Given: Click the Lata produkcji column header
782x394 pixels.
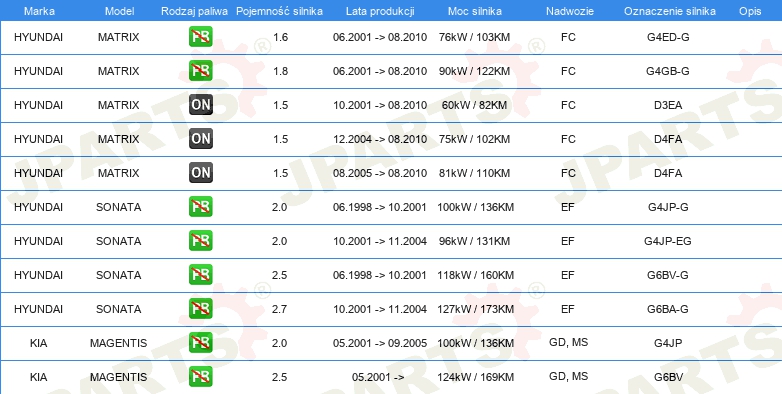Looking at the screenshot, I should point(380,11).
